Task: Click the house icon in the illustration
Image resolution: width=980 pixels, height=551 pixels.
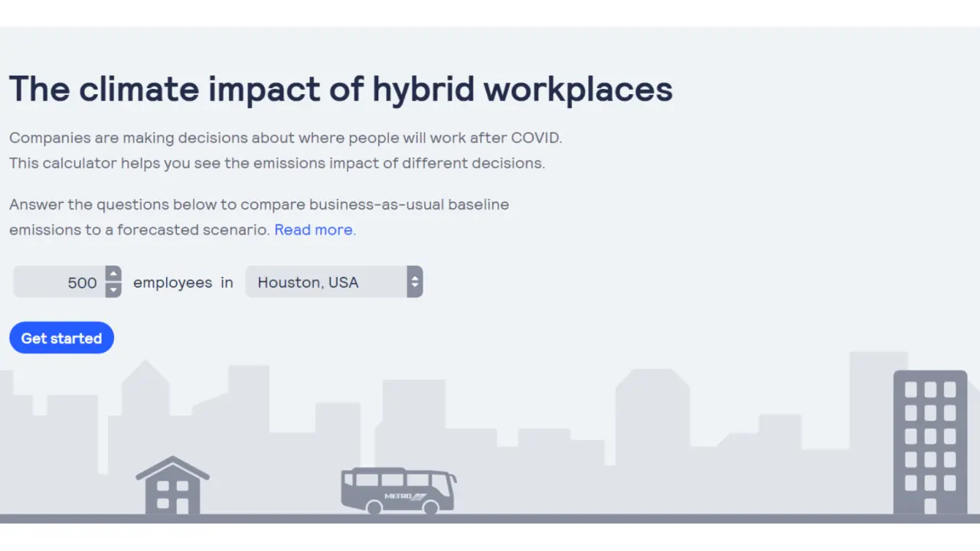Action: [x=172, y=486]
